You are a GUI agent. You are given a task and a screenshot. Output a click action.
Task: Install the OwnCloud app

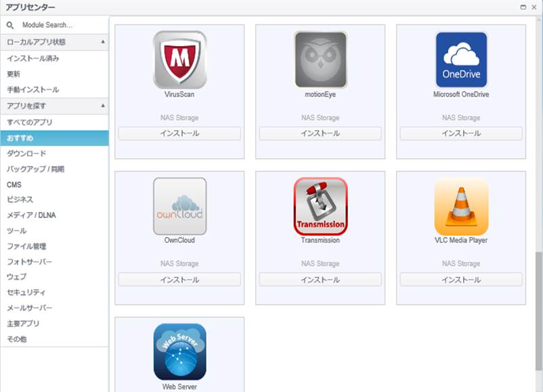(179, 280)
